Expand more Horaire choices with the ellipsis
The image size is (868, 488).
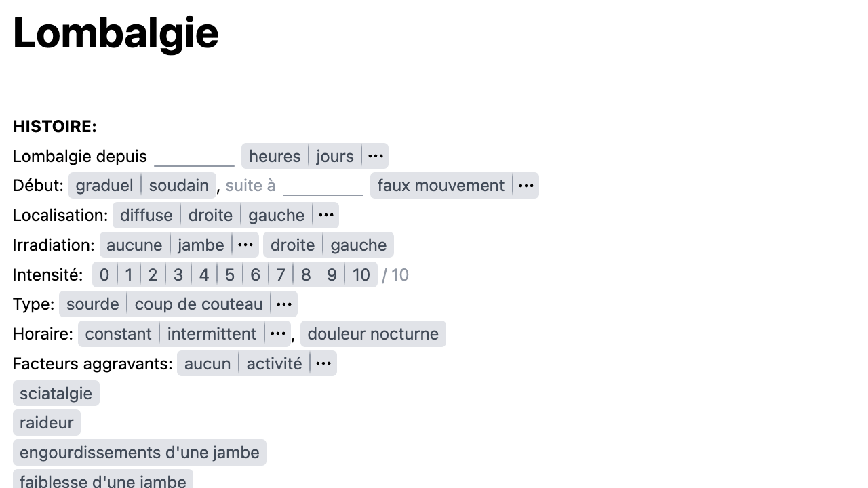tap(277, 333)
